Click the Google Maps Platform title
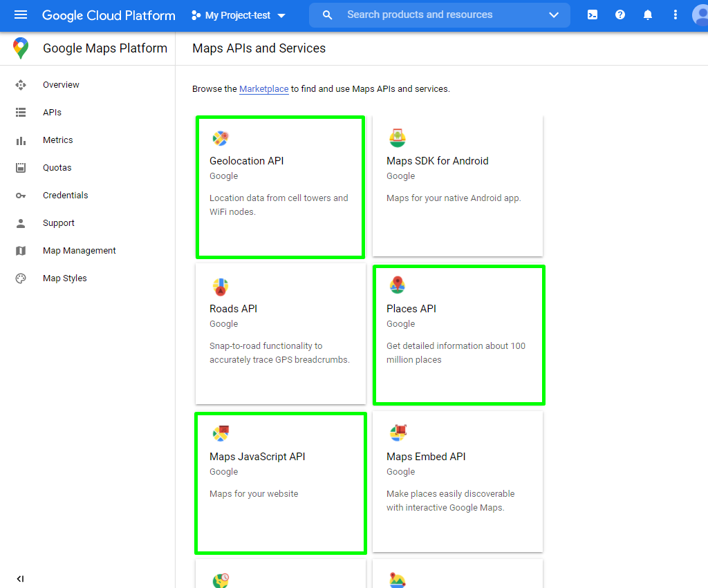The height and width of the screenshot is (588, 708). (x=105, y=48)
